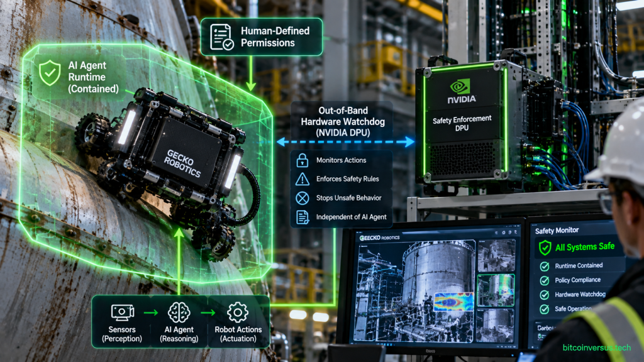The height and width of the screenshot is (362, 644).
Task: Click the crossed circle icon for Stops Unsafe Behavior
Action: coord(303,198)
